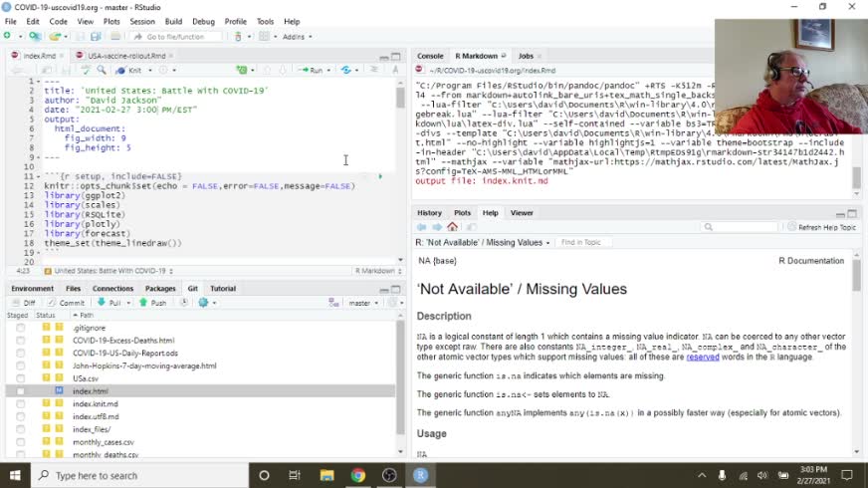Open the Addins dropdown
The image size is (868, 488).
coord(298,37)
